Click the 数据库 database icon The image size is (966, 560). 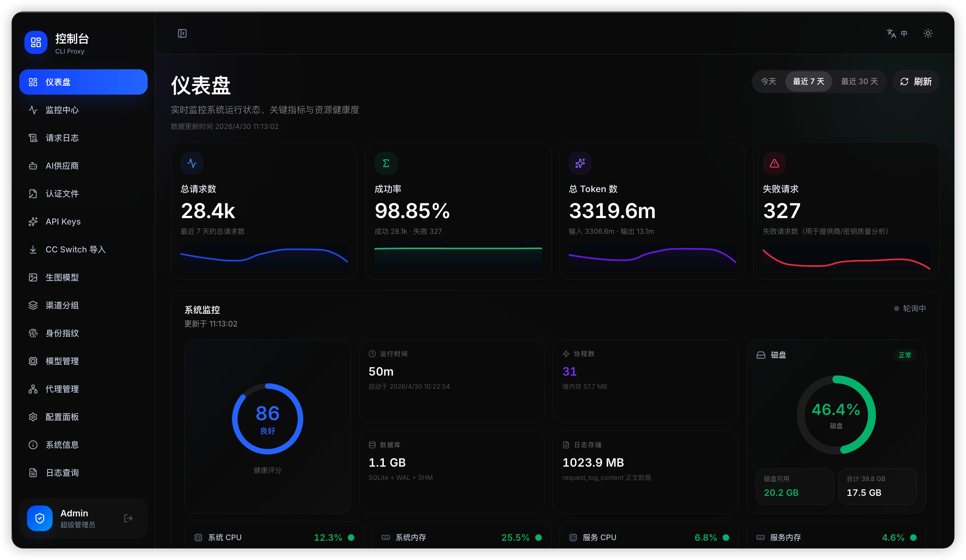(372, 445)
